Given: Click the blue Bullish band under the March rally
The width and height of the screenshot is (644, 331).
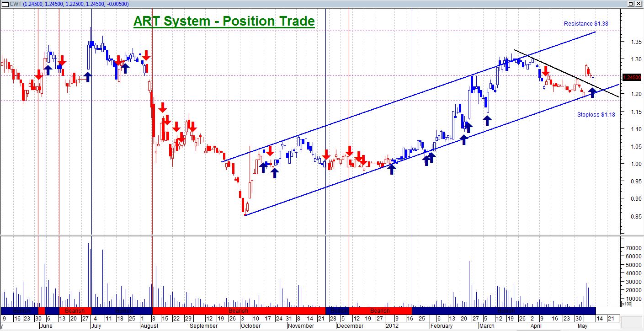Looking at the screenshot, I should pos(506,310).
